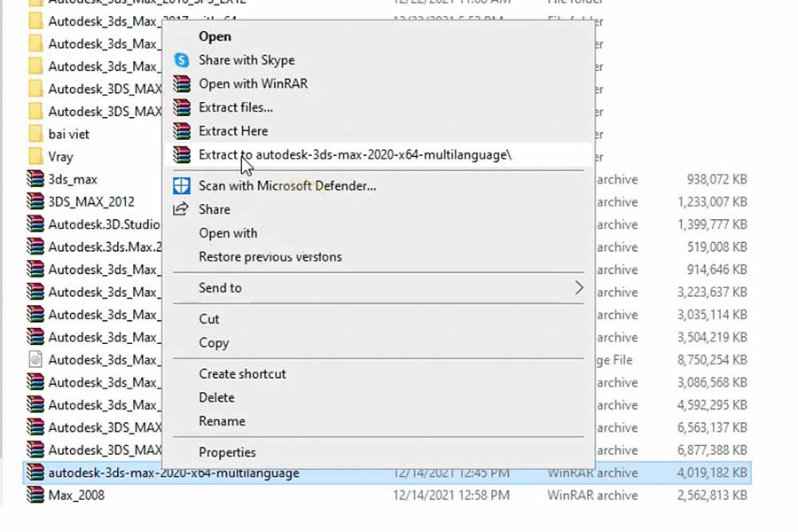Viewport: 798px width, 532px height.
Task: Select Create shortcut
Action: (x=242, y=373)
